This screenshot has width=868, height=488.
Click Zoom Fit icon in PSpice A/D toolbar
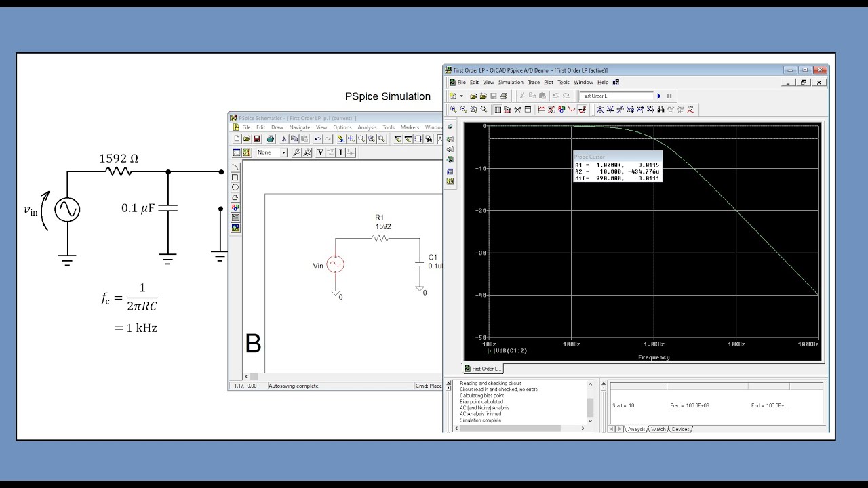484,109
